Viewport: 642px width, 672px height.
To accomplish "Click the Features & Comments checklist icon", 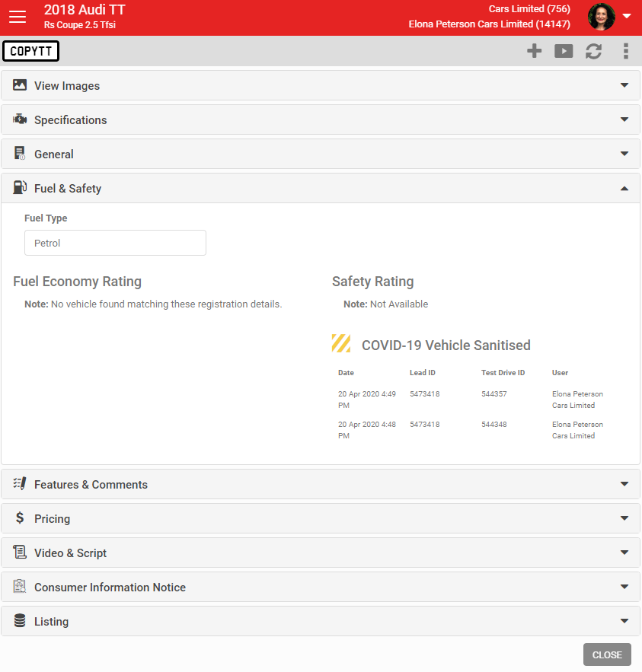I will tap(20, 483).
